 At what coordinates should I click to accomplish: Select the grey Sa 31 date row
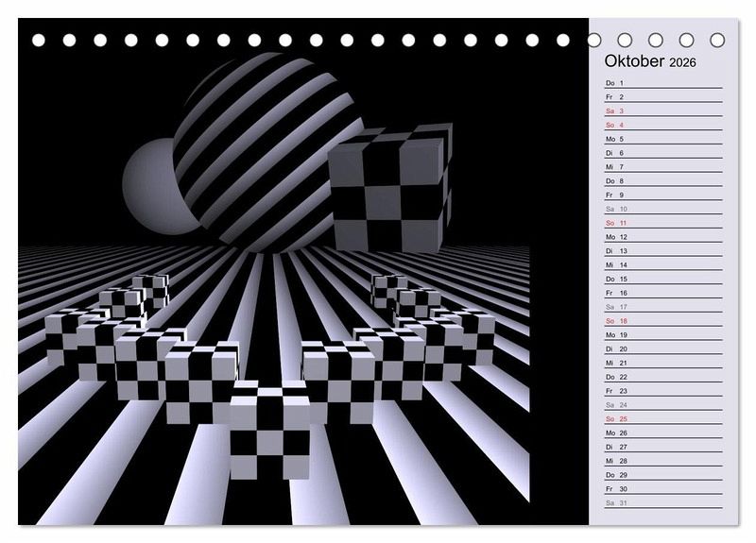[x=663, y=502]
